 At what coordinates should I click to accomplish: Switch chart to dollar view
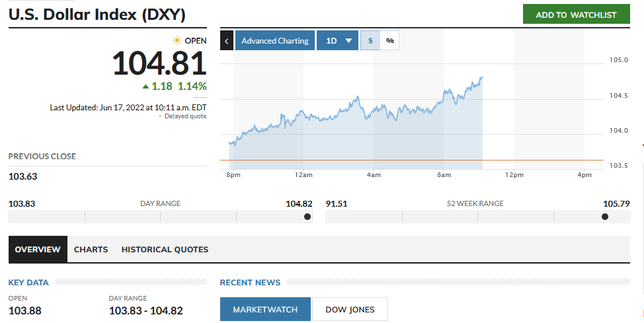click(x=370, y=41)
